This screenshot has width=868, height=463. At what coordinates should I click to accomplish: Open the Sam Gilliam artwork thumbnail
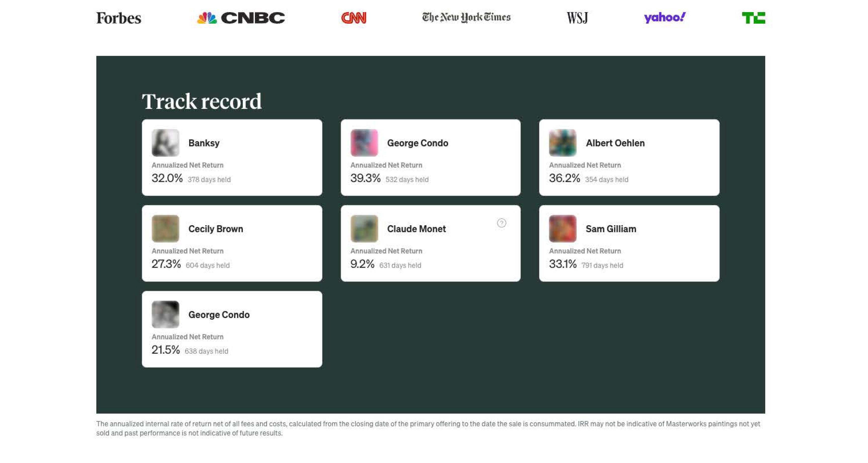point(562,229)
